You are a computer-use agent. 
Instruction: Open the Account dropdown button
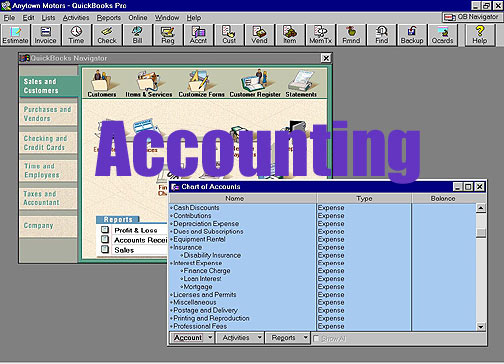click(x=192, y=338)
